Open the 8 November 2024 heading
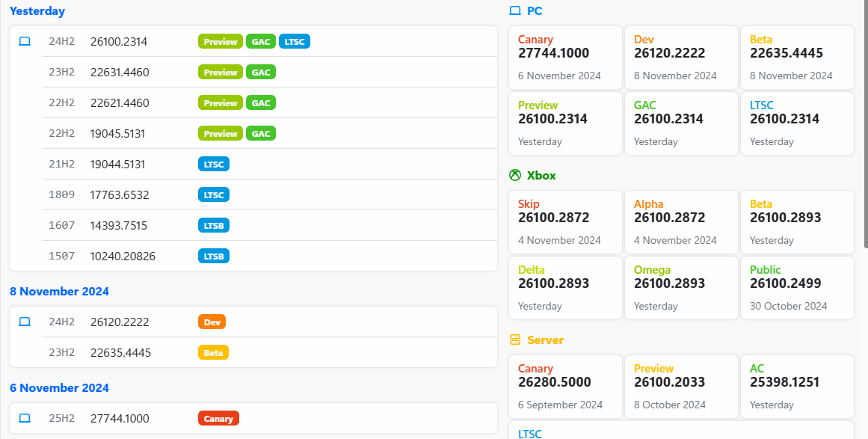The width and height of the screenshot is (868, 439). point(59,291)
